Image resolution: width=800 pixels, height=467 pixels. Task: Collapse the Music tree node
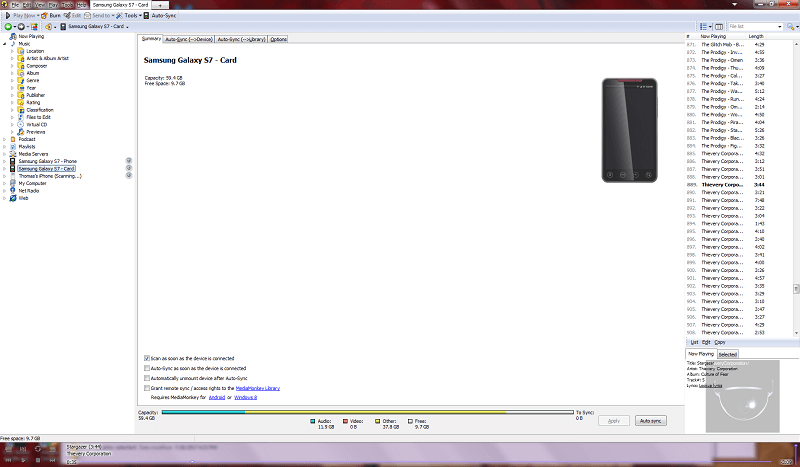click(x=5, y=44)
